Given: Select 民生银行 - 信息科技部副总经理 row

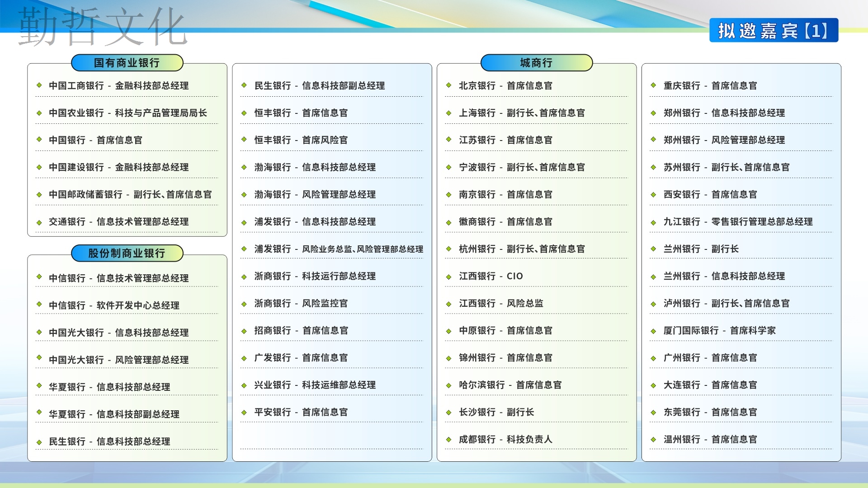Looking at the screenshot, I should [x=332, y=86].
